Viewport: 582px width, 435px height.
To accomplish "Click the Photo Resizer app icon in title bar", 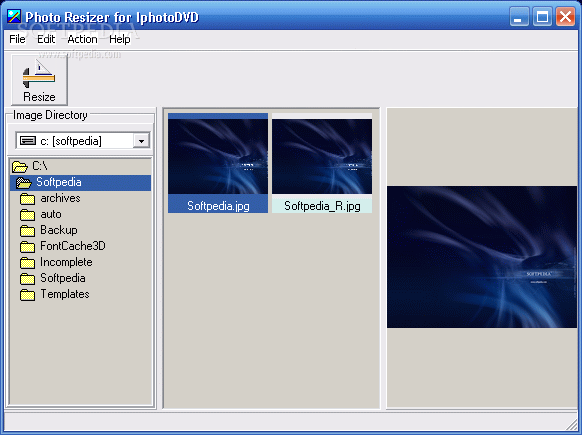I will coord(14,16).
